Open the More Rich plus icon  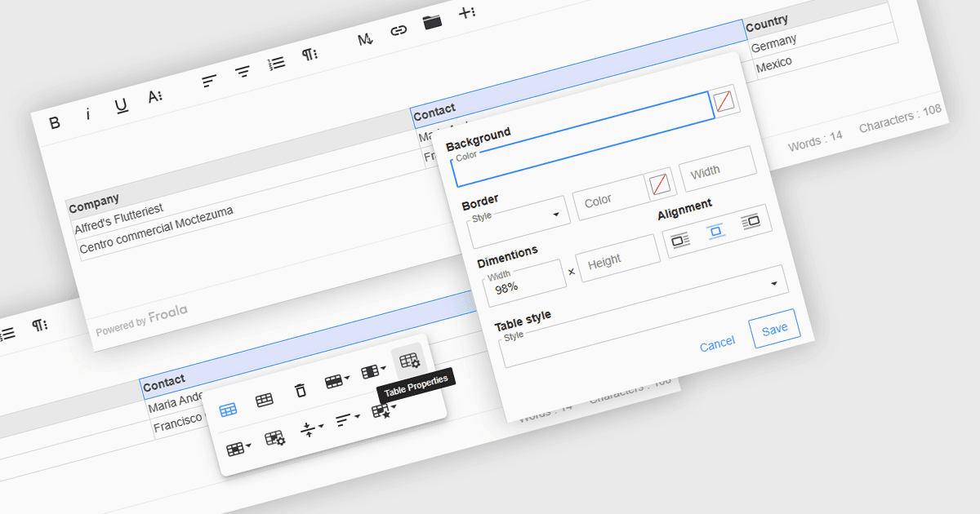tap(466, 12)
